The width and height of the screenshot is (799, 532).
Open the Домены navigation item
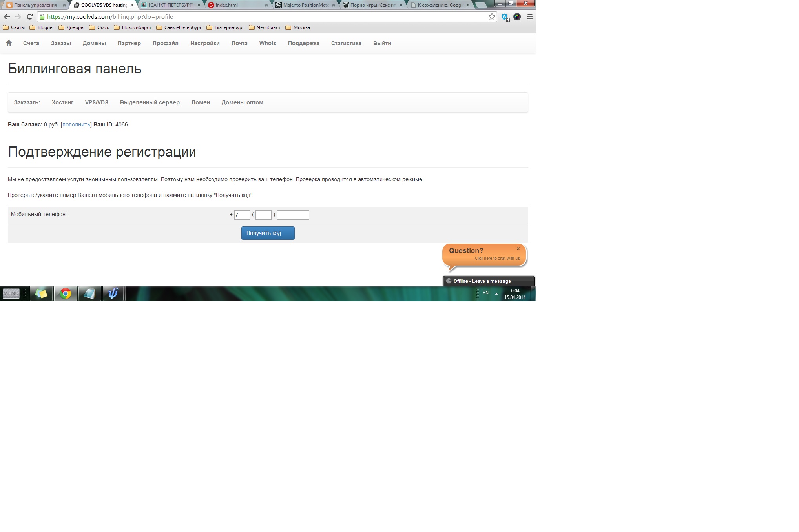point(94,43)
